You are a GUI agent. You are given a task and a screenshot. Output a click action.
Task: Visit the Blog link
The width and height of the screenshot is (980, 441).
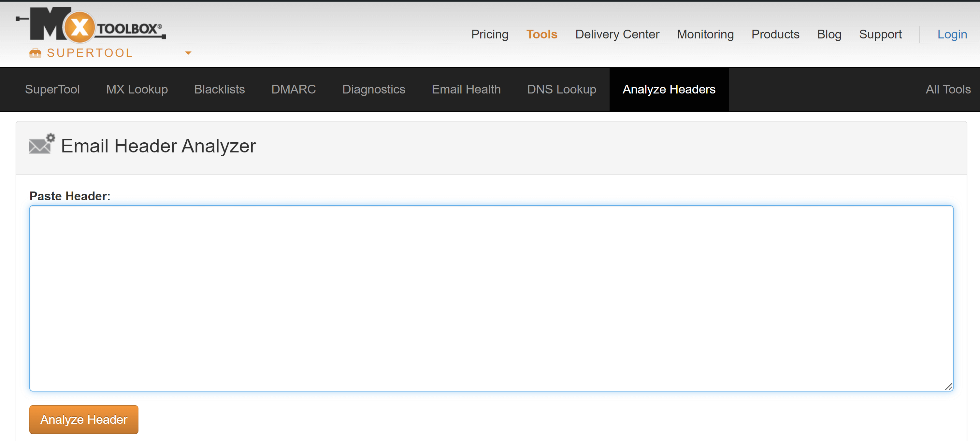click(829, 34)
